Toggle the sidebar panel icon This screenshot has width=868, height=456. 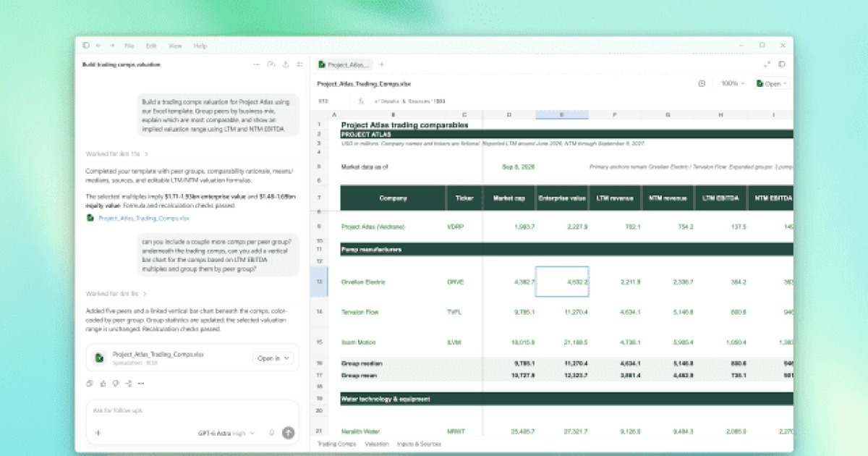(x=86, y=46)
